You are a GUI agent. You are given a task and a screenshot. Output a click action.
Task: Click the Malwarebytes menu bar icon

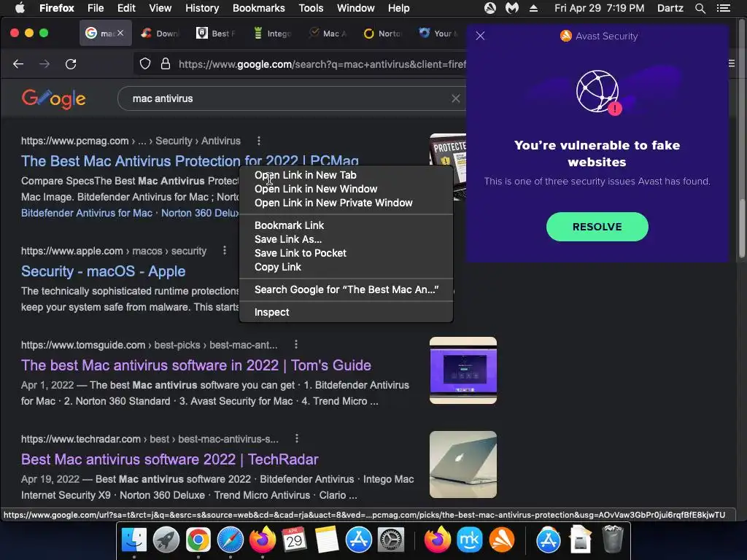[511, 8]
